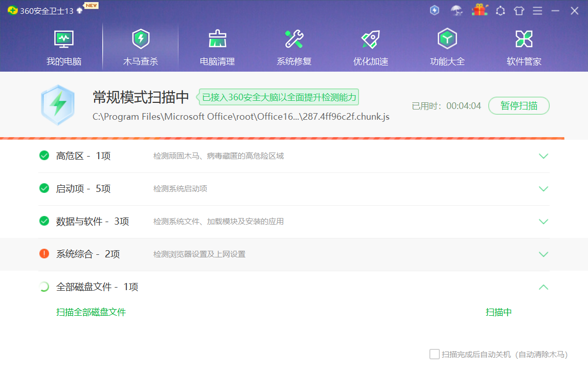Click green check icon for 数据与软件
The width and height of the screenshot is (588, 371).
point(44,221)
